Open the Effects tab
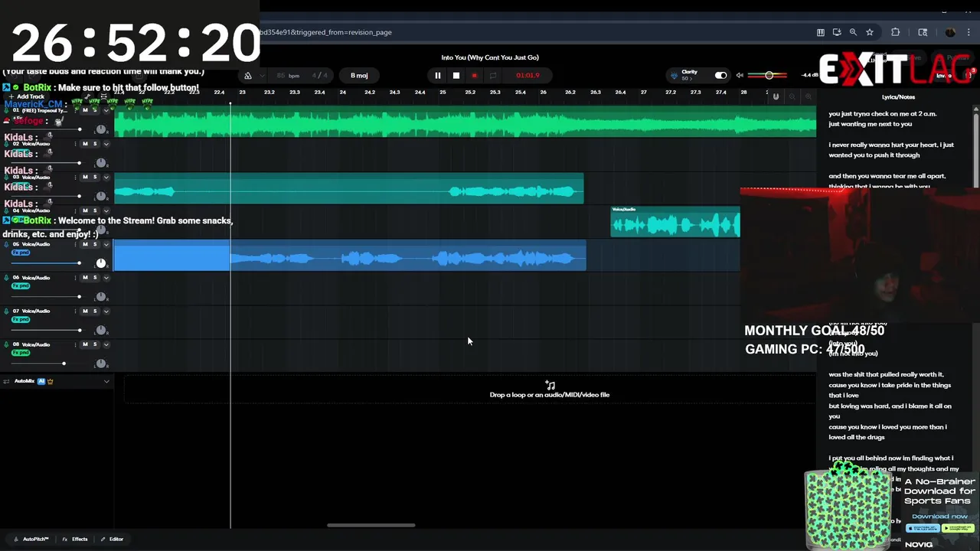This screenshot has width=980, height=551. [x=75, y=539]
